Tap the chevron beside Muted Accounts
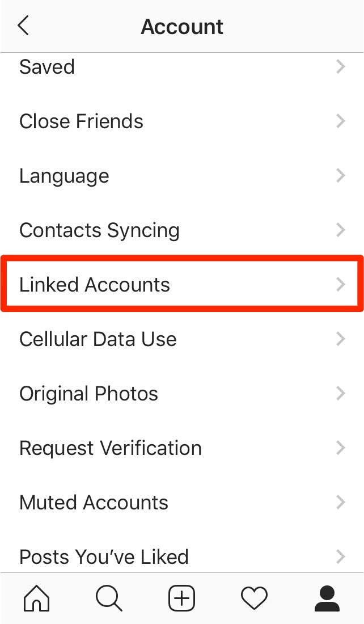This screenshot has height=624, width=364. [340, 503]
